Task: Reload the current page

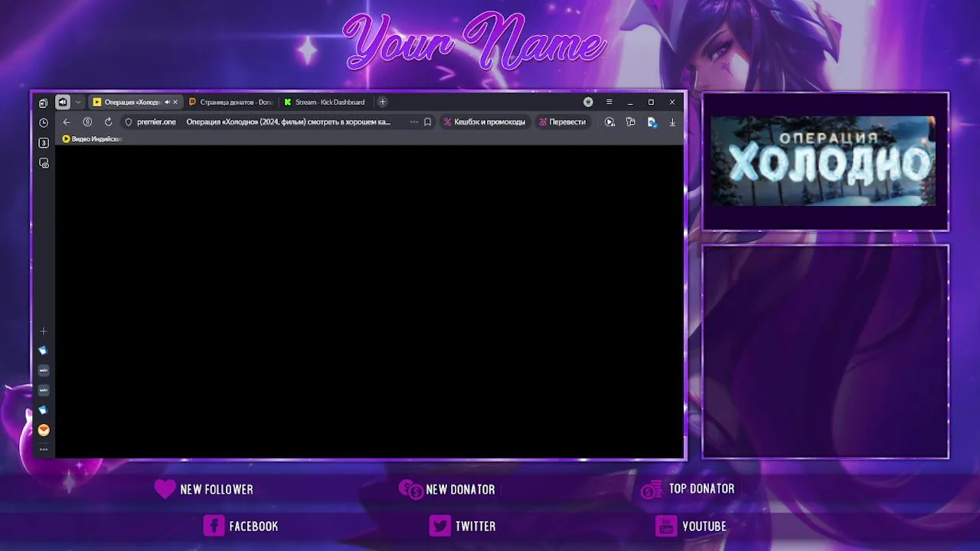Action: click(108, 122)
